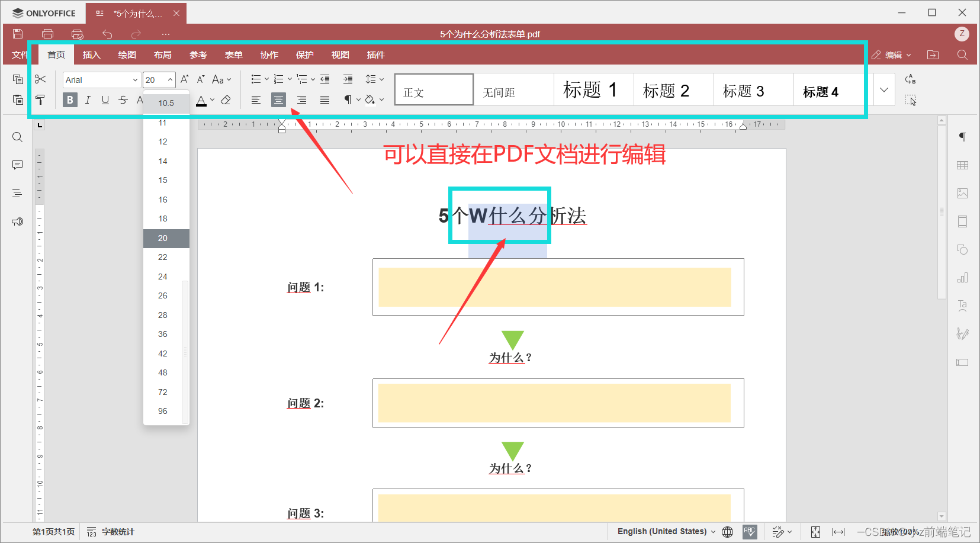Screen dimensions: 980x543
Task: Justify paragraph text
Action: tap(325, 100)
